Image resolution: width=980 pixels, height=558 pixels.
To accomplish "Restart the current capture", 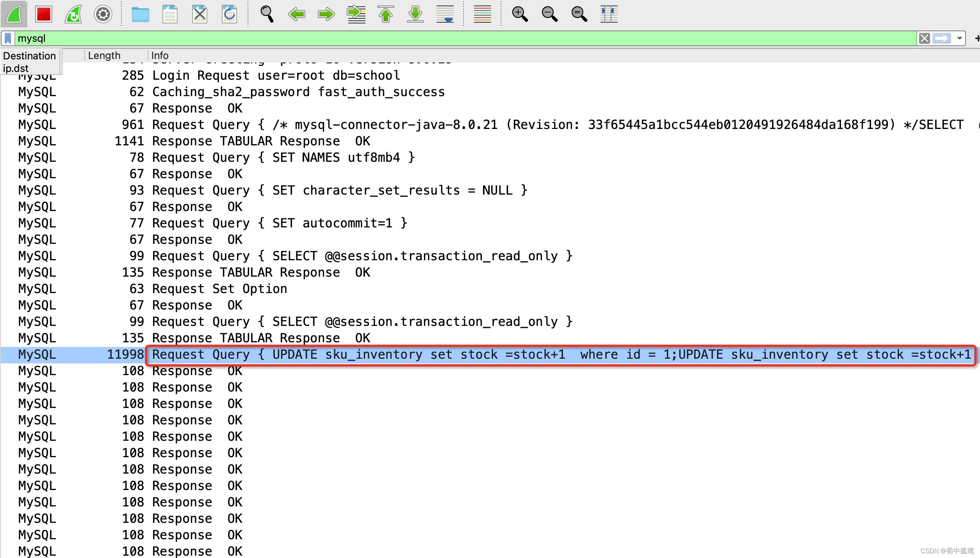I will (x=73, y=14).
